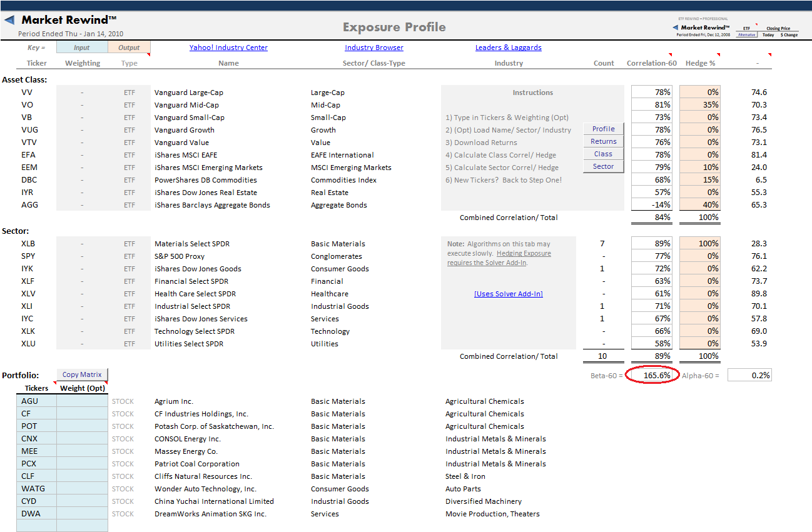Click the large blue rewind arrow beside Market Rewind

pos(9,19)
